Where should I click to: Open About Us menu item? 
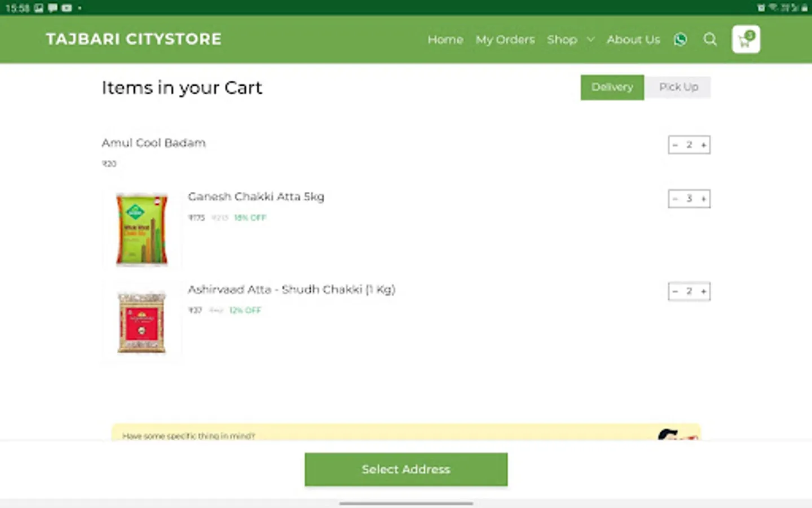(x=633, y=40)
